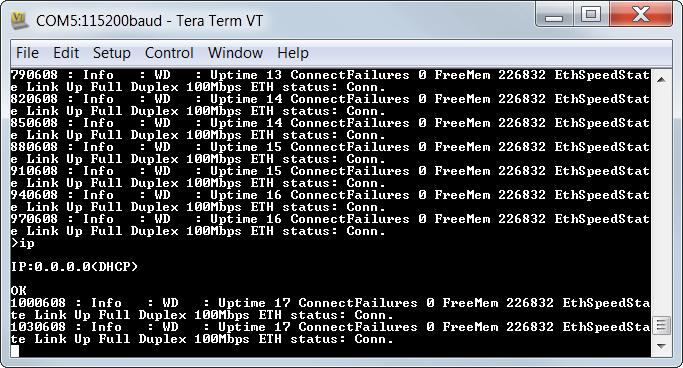Image resolution: width=683 pixels, height=368 pixels.
Task: Open the Setup menu
Action: [112, 53]
